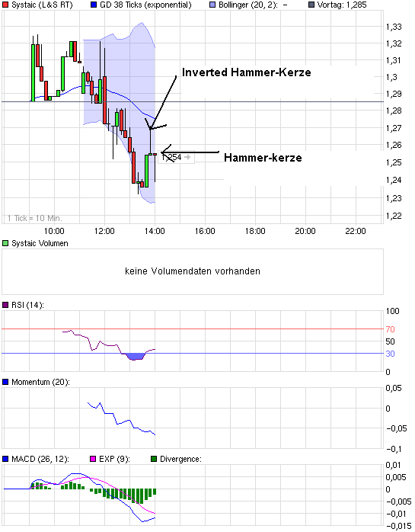
Task: Click the red Systaic (L&S RT) legend swatch
Action: point(5,5)
